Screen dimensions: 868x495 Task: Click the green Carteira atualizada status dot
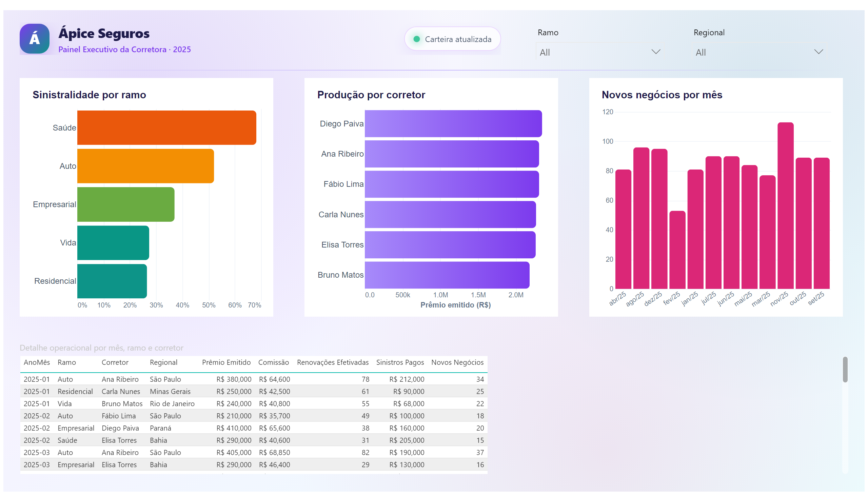(416, 39)
